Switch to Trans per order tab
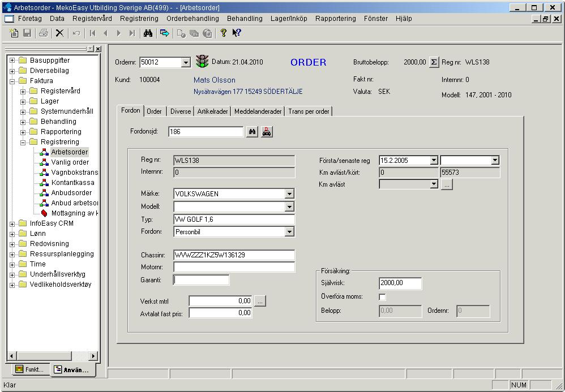Image resolution: width=565 pixels, height=392 pixels. pyautogui.click(x=309, y=111)
